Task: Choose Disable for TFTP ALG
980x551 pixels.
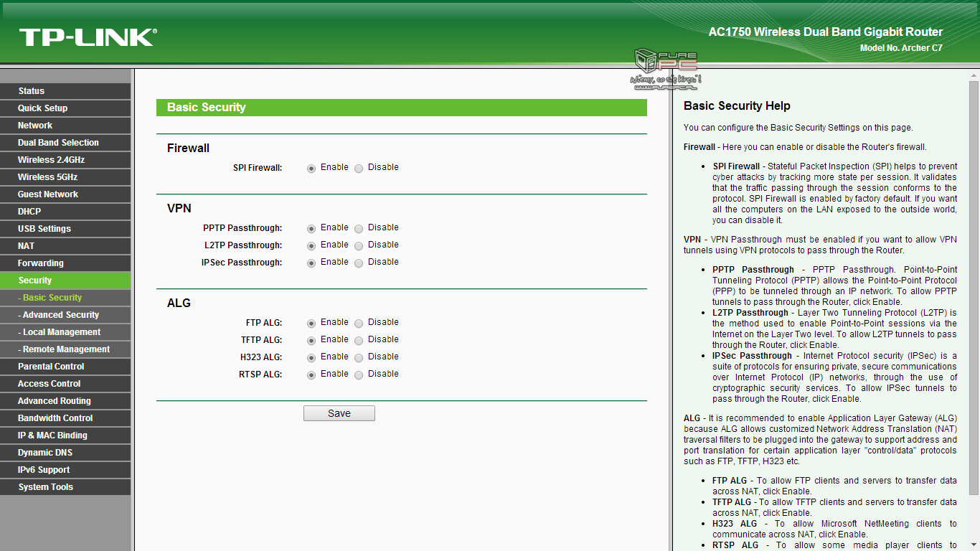Action: click(x=359, y=341)
